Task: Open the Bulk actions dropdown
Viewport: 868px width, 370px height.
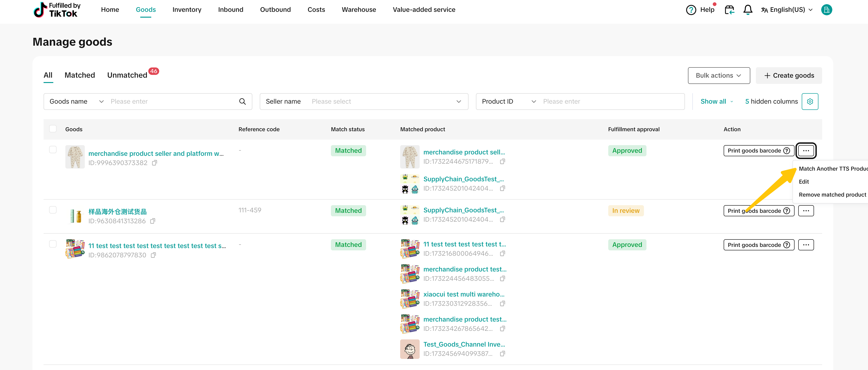Action: pos(718,76)
